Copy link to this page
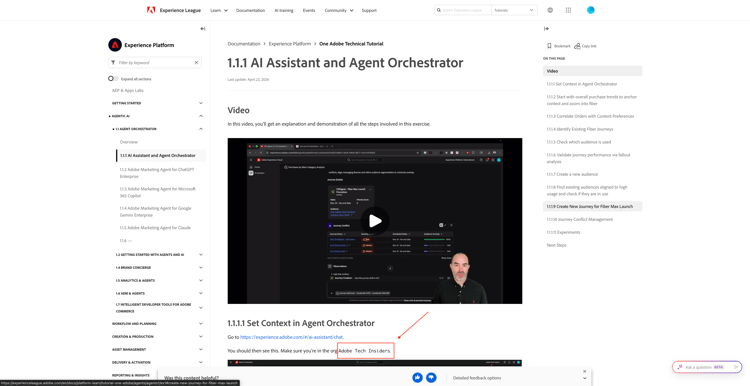Screen dimensions: 750x386 coord(585,46)
